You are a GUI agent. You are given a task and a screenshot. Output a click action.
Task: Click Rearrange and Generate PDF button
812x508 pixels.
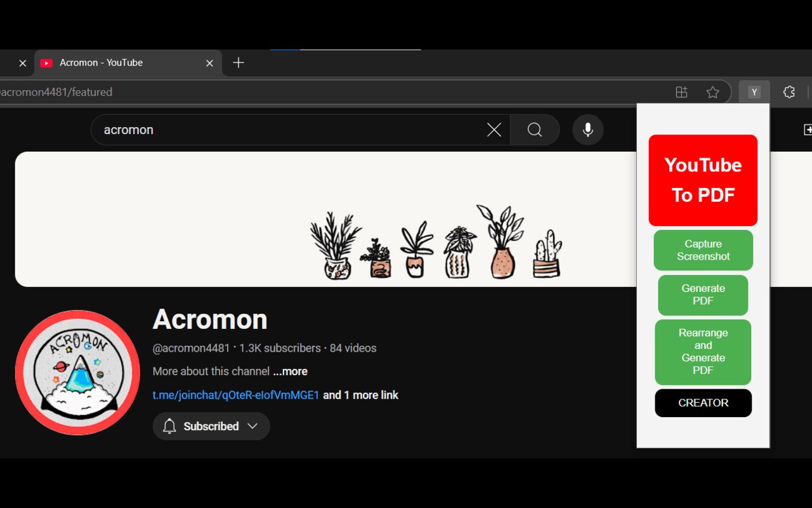(x=703, y=352)
